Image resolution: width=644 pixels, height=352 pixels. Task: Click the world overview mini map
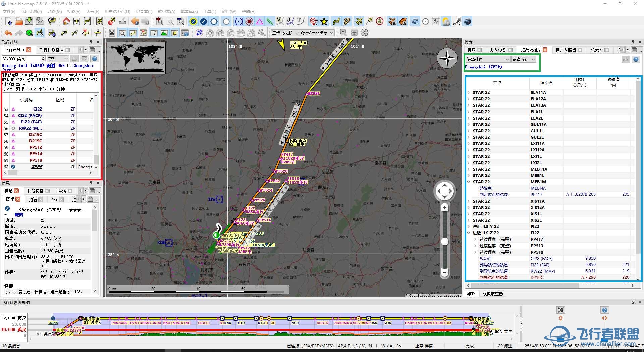pos(136,57)
